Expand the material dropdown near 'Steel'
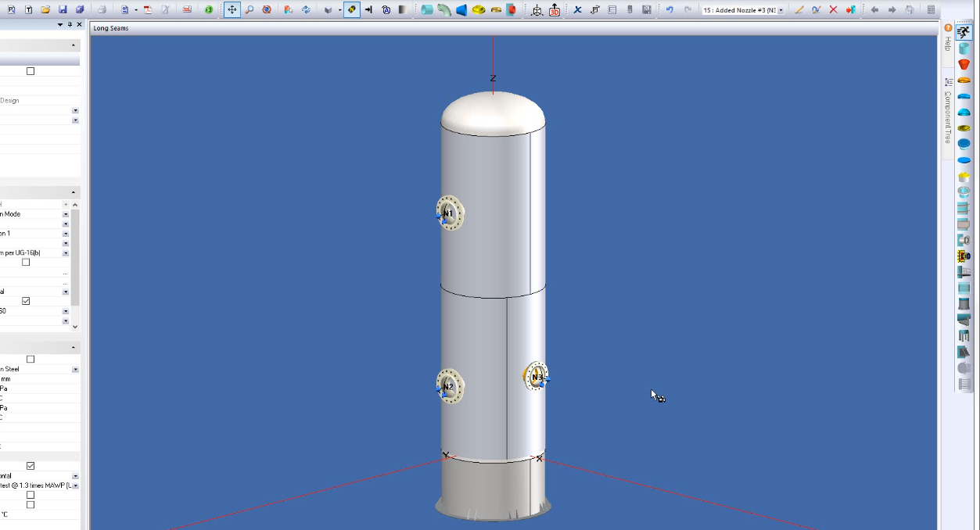The height and width of the screenshot is (530, 980). [x=74, y=369]
